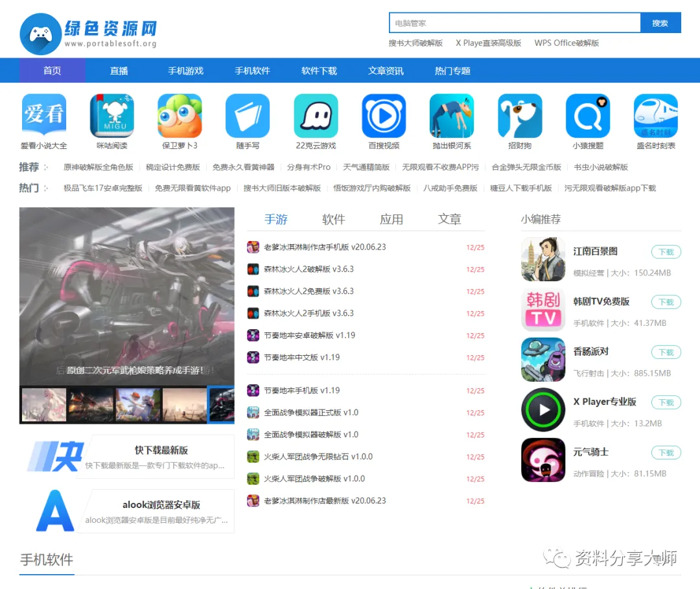
Task: Switch to the 应用 tab
Action: point(391,219)
